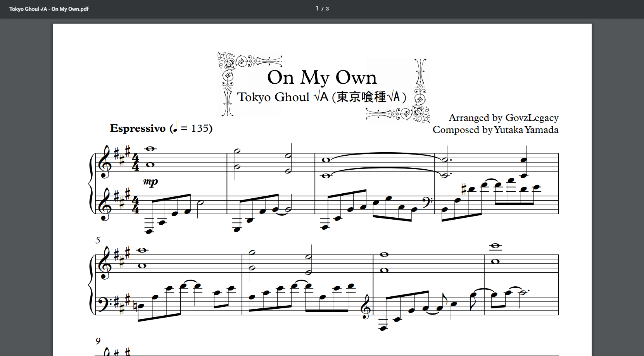Screen dimensions: 644x356
Task: Click the measure number 9 label
Action: coord(98,341)
